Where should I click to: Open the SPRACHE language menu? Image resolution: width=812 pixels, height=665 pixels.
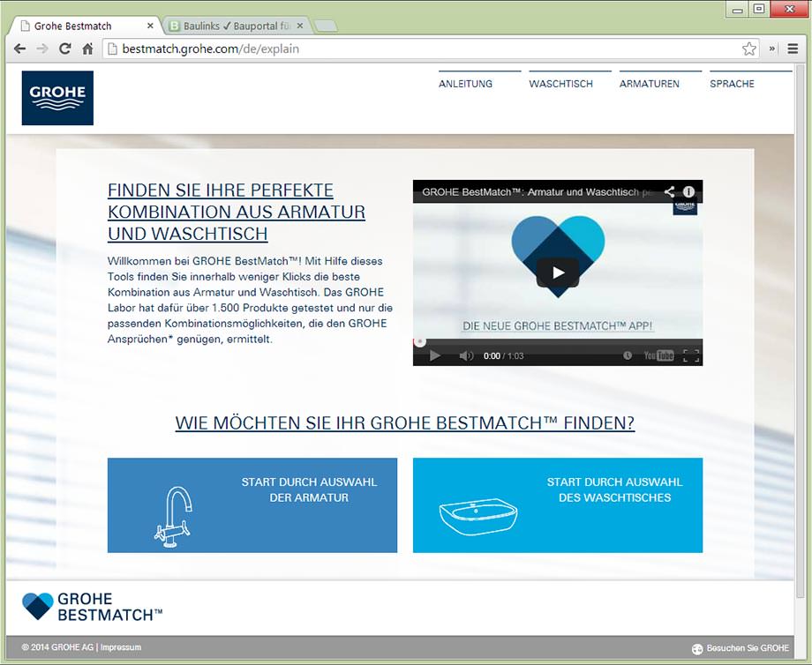(732, 84)
